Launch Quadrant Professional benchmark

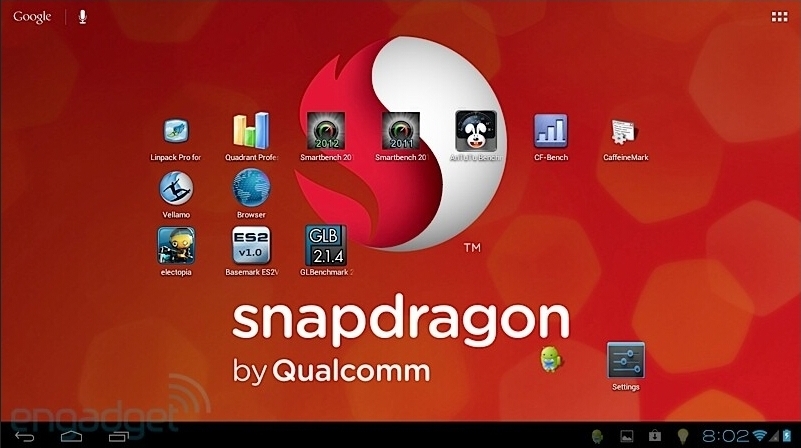(251, 131)
